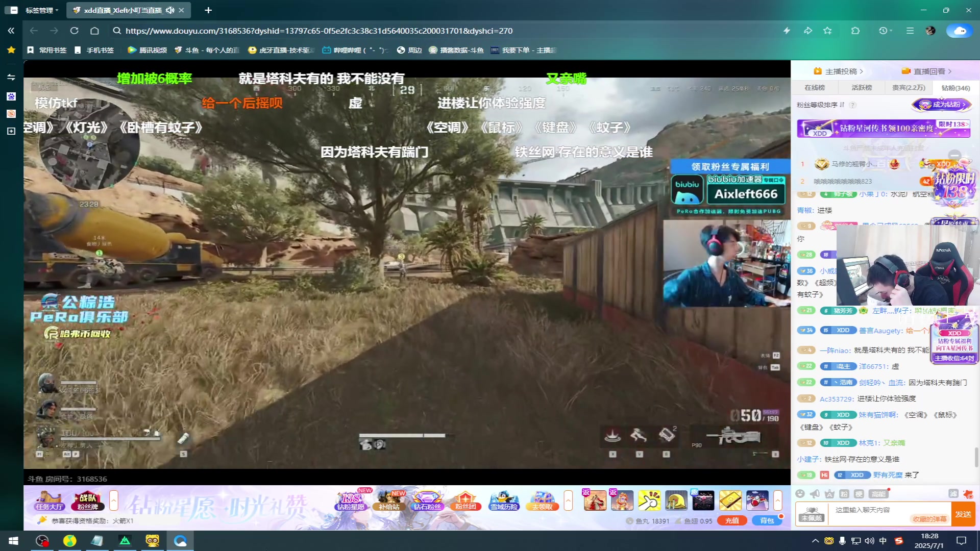Open the 钻粉星愿 activity icon
The width and height of the screenshot is (980, 551).
point(351,500)
